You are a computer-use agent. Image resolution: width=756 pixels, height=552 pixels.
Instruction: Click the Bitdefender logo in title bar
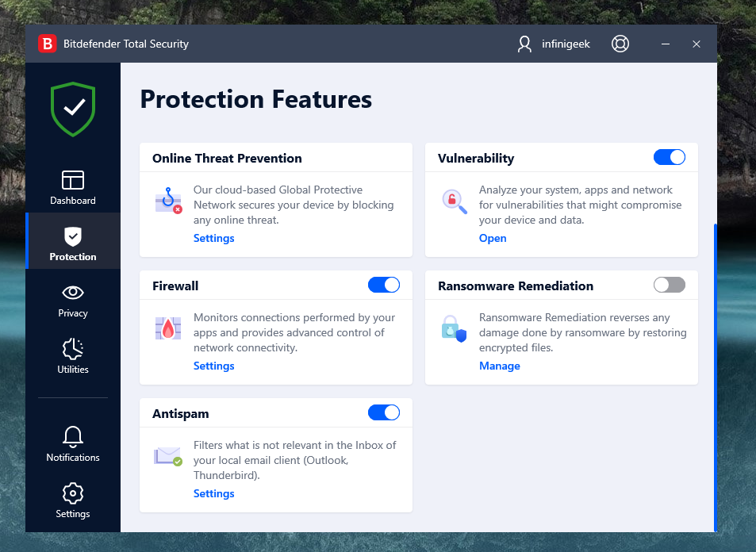click(x=48, y=44)
